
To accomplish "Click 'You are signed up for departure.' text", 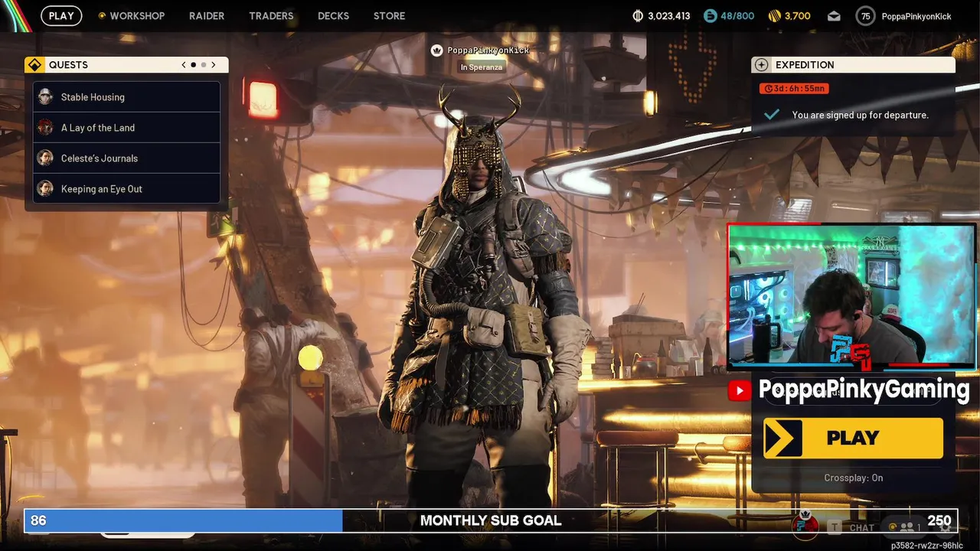I will [861, 115].
